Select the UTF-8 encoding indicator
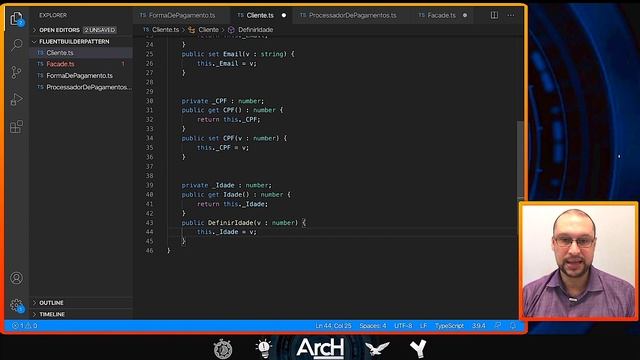 point(403,326)
